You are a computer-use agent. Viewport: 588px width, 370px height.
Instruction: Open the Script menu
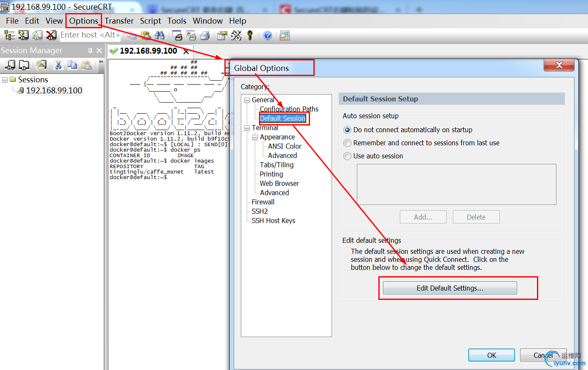tap(151, 21)
